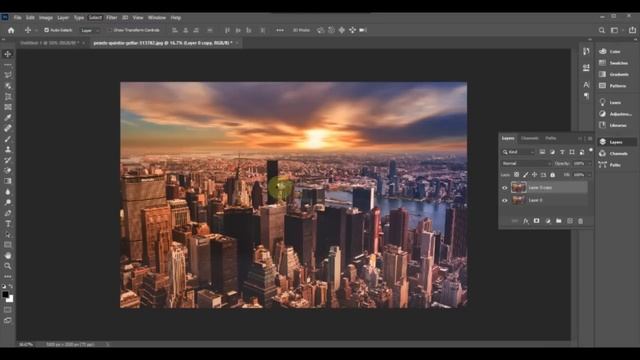Collapse the Layers panel with double arrows
640x360 pixels.
pos(580,138)
